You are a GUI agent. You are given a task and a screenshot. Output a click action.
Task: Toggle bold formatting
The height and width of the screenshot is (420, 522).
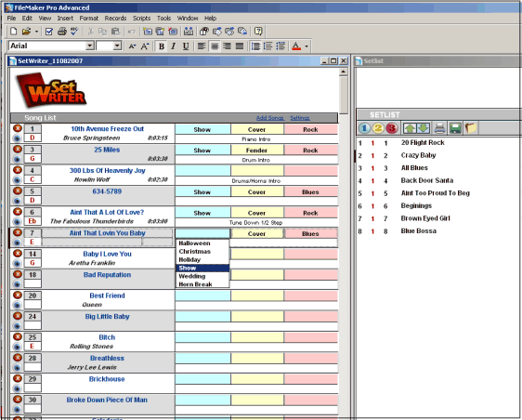point(162,46)
